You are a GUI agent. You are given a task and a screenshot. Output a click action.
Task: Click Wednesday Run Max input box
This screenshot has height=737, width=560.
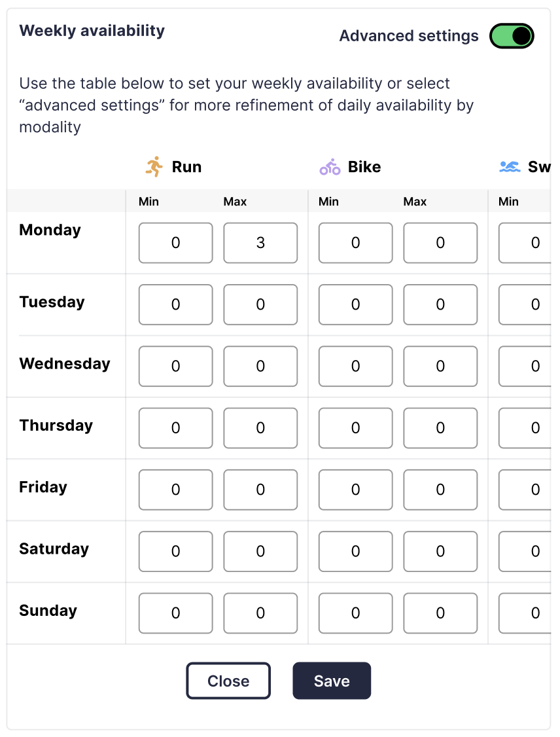coord(260,366)
